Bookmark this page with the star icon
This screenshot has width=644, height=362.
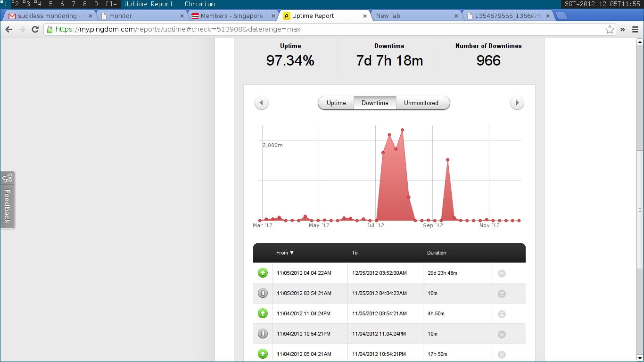coord(610,30)
